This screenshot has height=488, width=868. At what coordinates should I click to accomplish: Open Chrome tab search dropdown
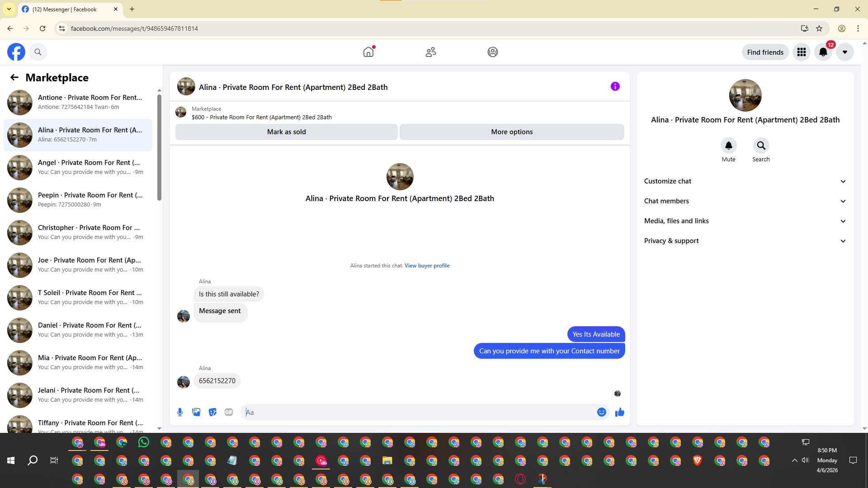point(9,9)
